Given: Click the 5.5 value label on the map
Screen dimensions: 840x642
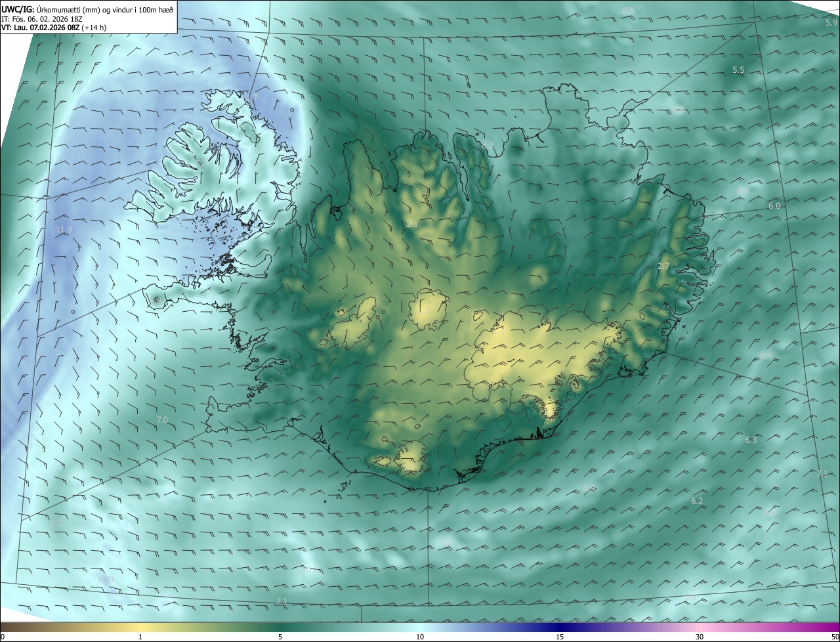Looking at the screenshot, I should pyautogui.click(x=738, y=70).
